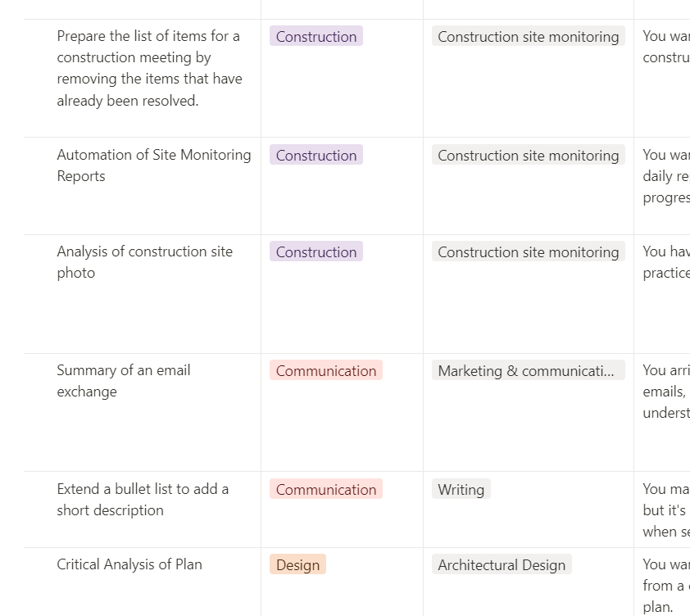Viewport: 690px width, 616px height.
Task: Open the "Prepare the list of items" entry
Action: (x=148, y=68)
